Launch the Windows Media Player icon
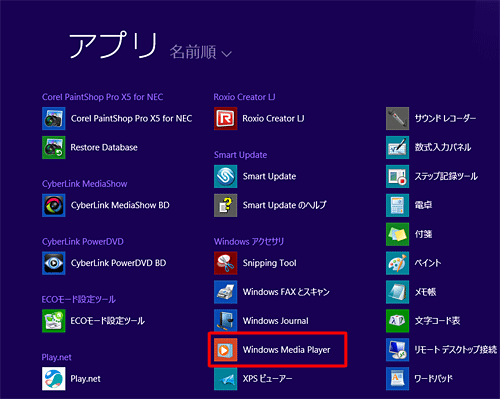Viewport: 500px width, 399px height. coord(226,350)
